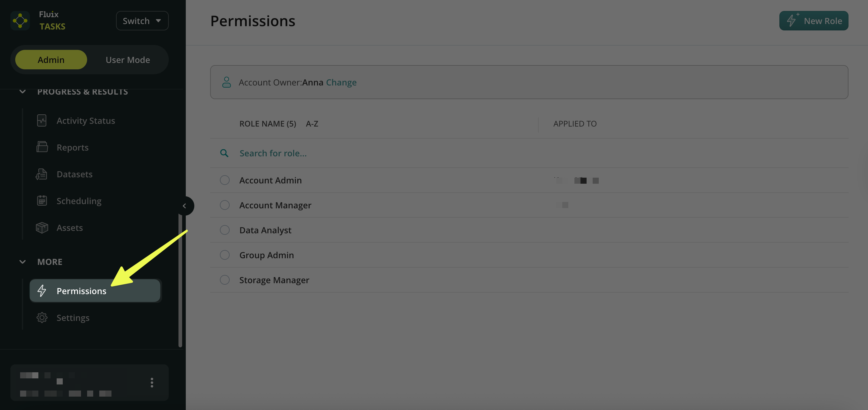Viewport: 868px width, 410px height.
Task: Click the Settings gear icon
Action: tap(42, 318)
